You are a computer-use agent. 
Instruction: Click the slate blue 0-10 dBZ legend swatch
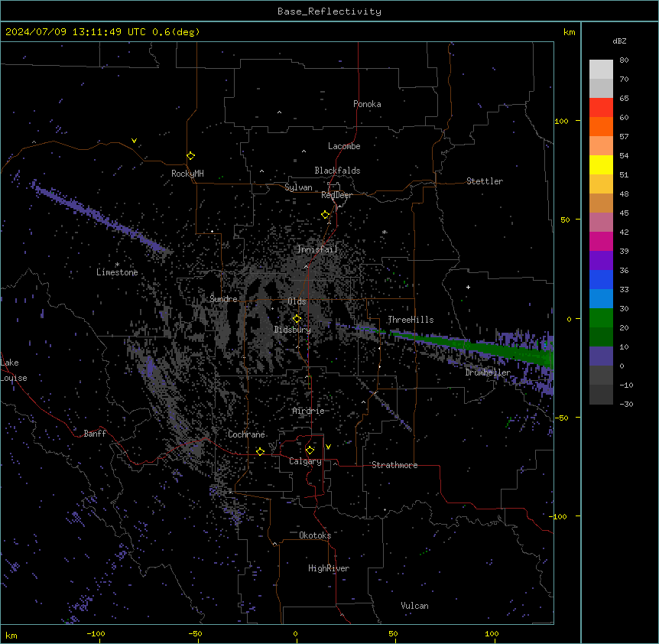pyautogui.click(x=601, y=356)
